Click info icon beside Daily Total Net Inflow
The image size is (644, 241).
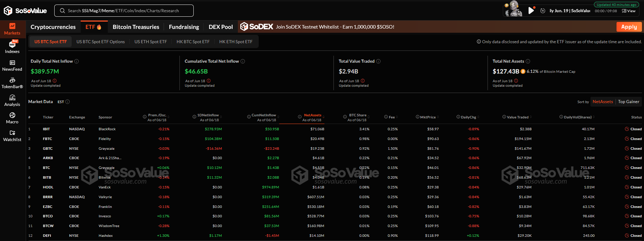77,61
